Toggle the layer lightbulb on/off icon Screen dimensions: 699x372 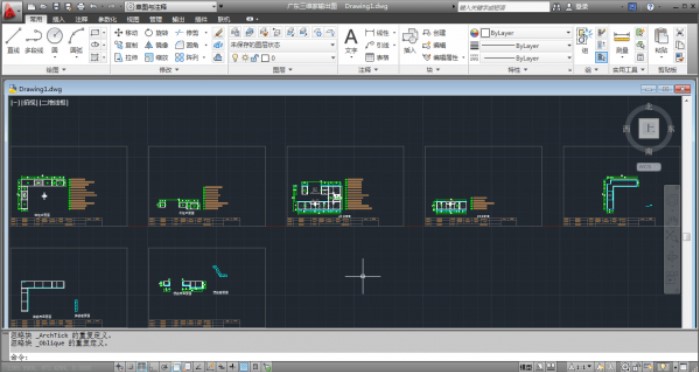click(235, 58)
